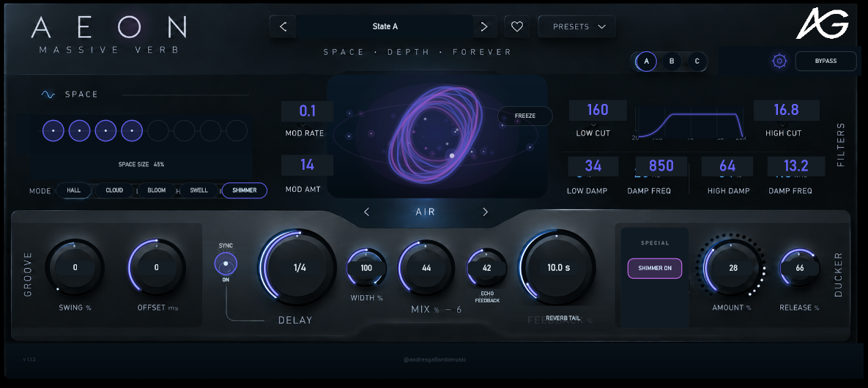868x388 pixels.
Task: Open settings via the gear icon
Action: 779,61
